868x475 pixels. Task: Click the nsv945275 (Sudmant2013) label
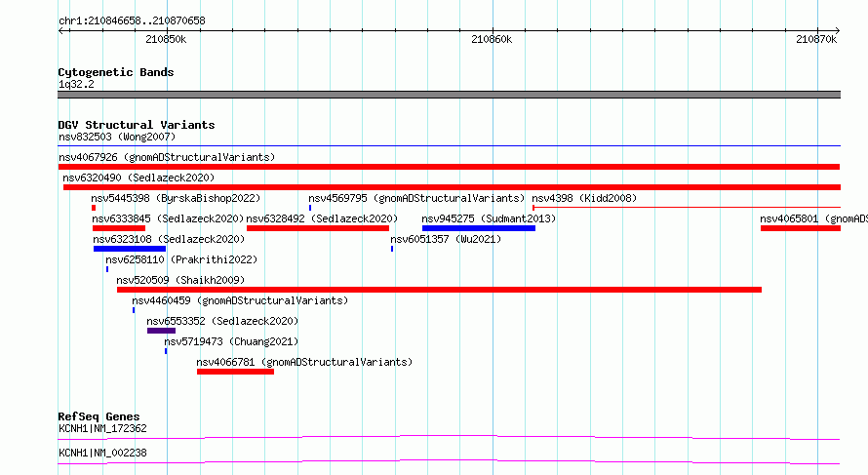(x=489, y=218)
